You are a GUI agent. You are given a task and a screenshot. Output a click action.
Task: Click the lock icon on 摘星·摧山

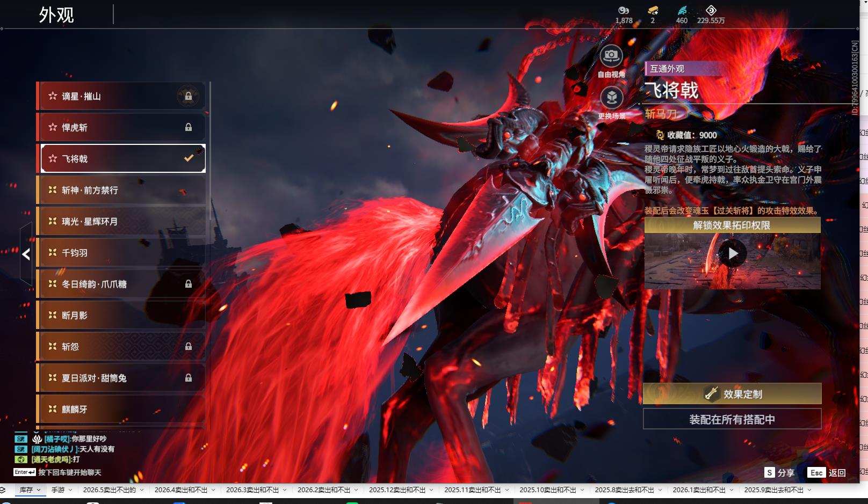point(189,96)
